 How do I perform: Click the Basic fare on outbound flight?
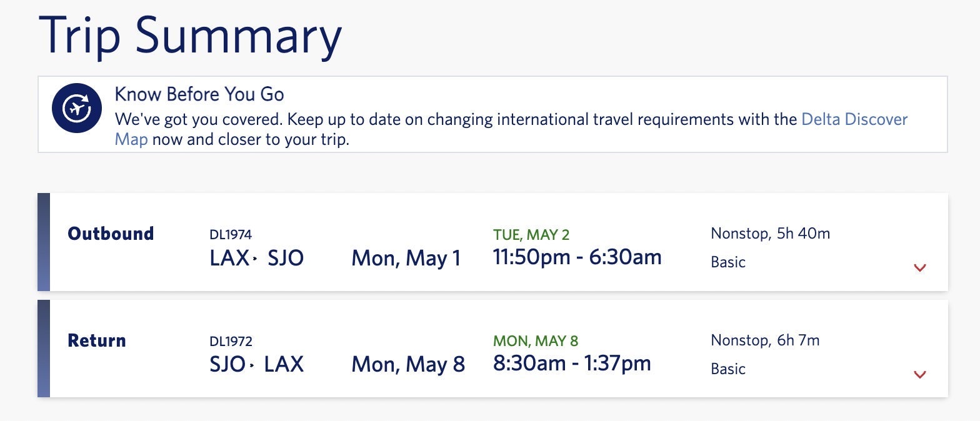point(728,262)
